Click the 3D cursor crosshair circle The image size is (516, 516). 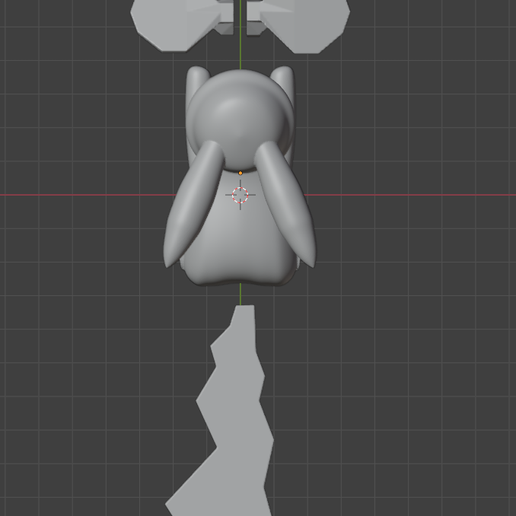coord(240,195)
